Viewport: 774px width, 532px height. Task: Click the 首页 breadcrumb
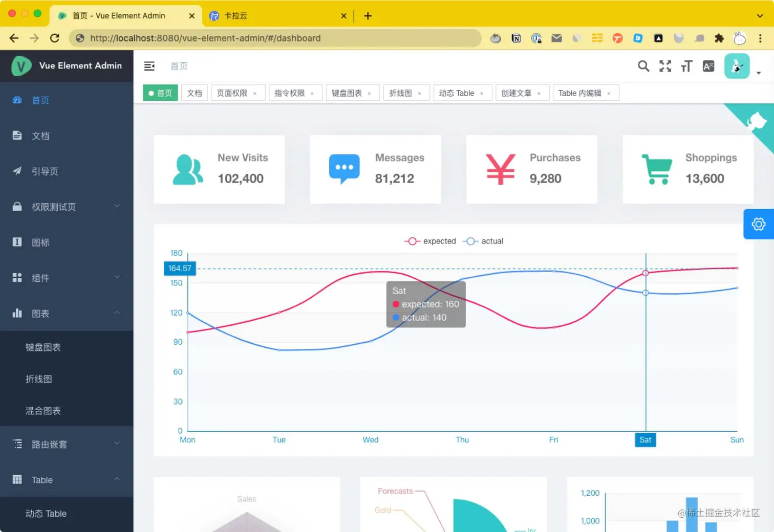point(179,66)
